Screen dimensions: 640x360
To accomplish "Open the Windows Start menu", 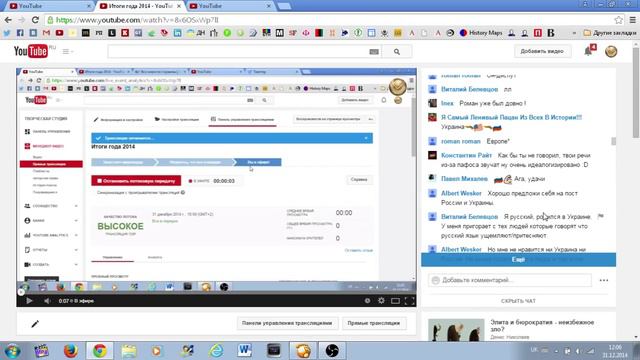I will (12, 351).
